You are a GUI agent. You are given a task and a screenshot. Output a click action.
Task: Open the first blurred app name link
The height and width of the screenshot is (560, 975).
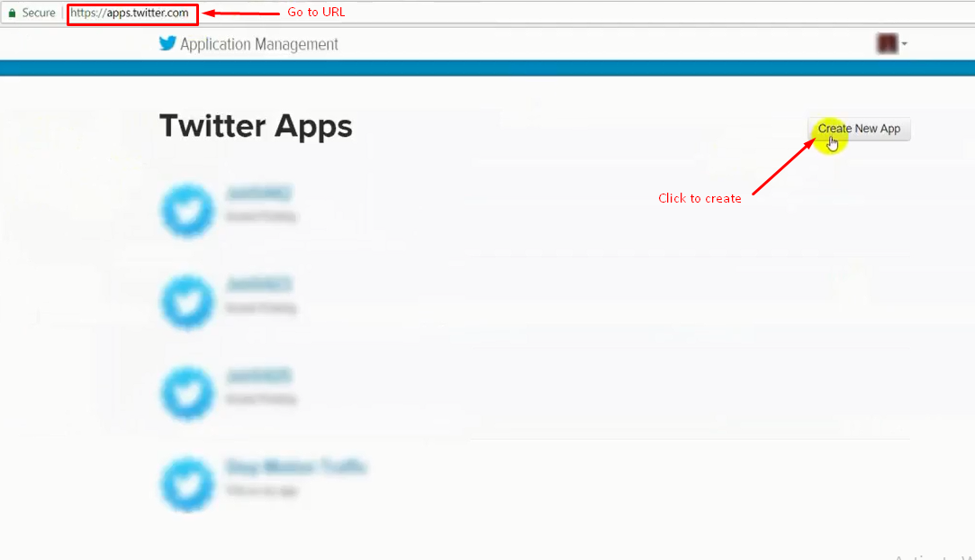258,194
